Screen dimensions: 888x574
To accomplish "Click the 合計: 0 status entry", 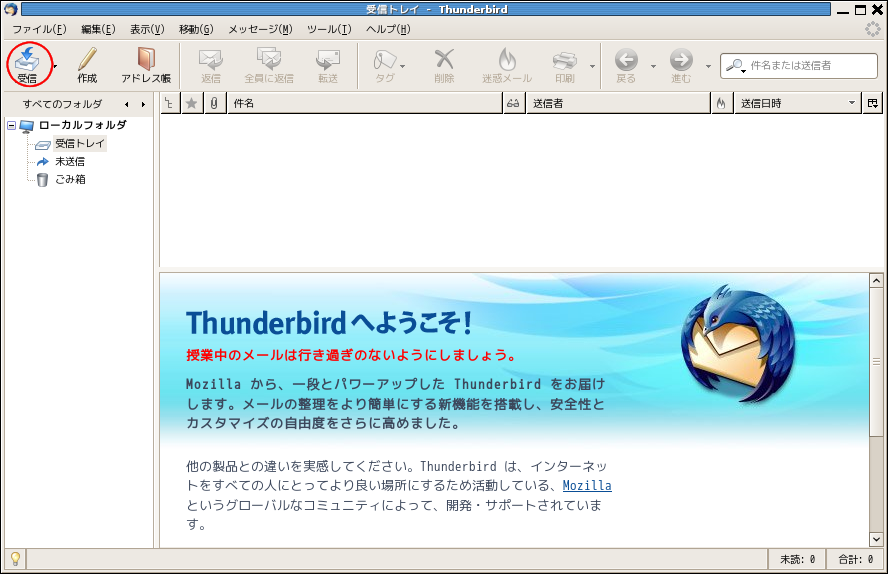I will coord(856,559).
